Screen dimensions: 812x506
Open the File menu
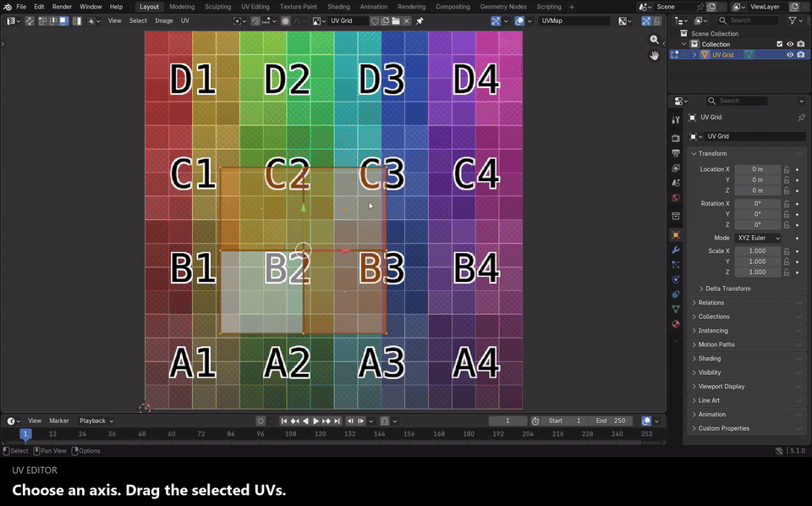21,7
